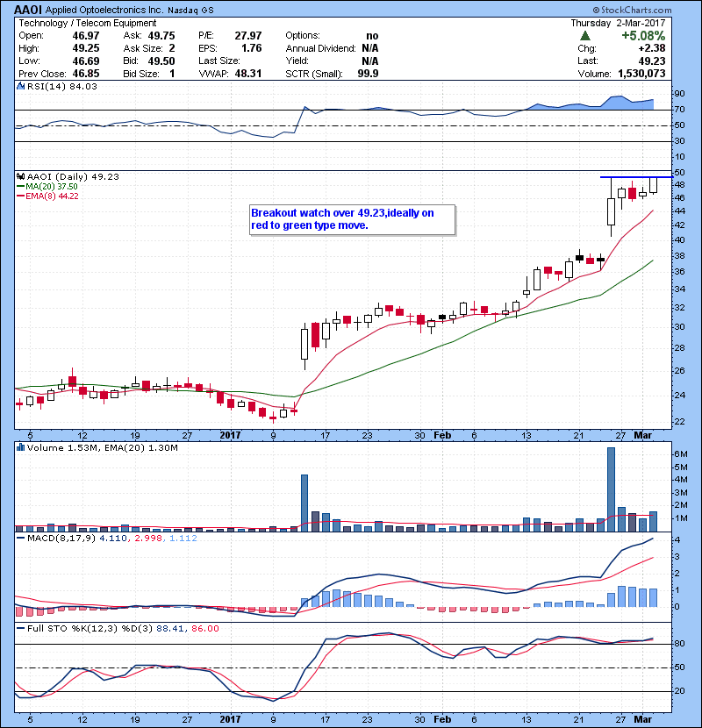Click the Prev Close value 46.85
The height and width of the screenshot is (728, 702).
86,74
